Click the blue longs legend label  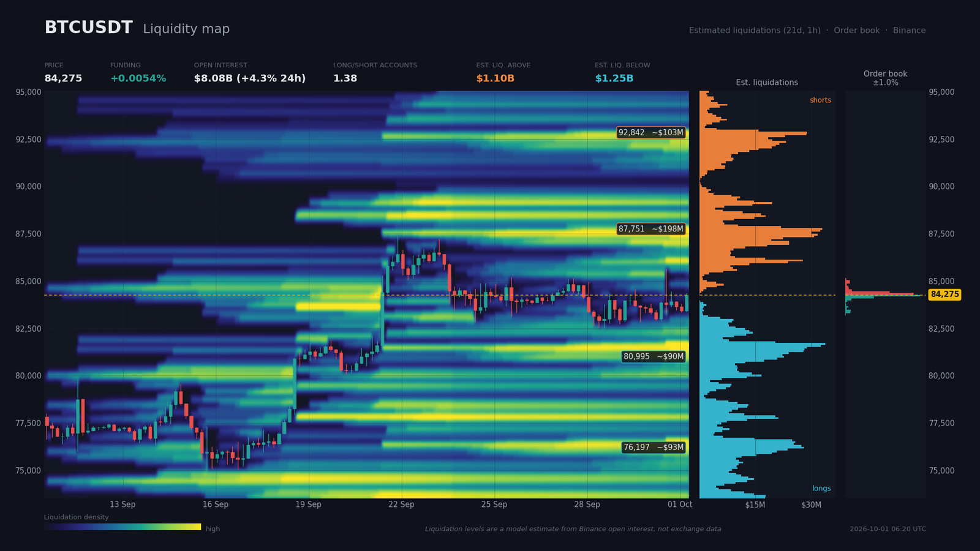tap(821, 488)
